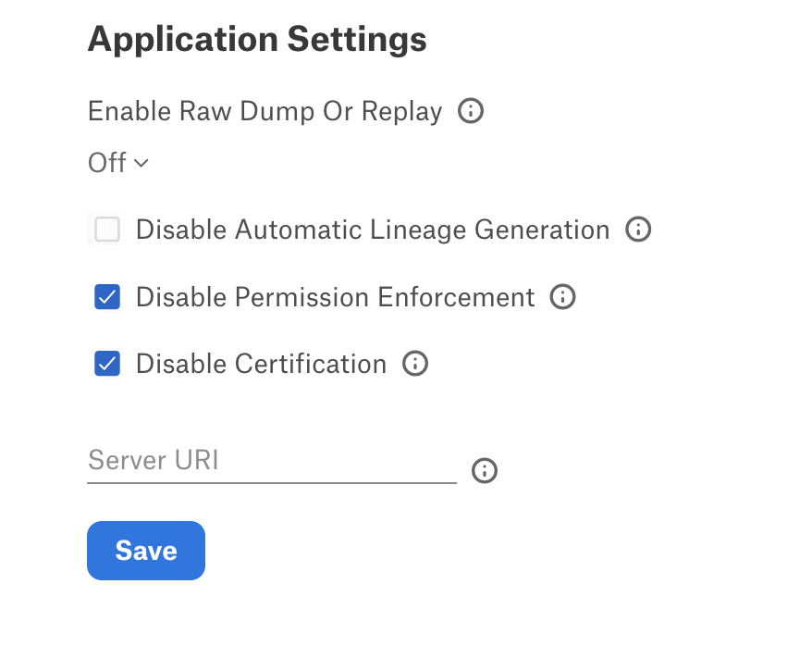This screenshot has height=646, width=812.
Task: Click the chevron arrow next to Off
Action: click(141, 163)
